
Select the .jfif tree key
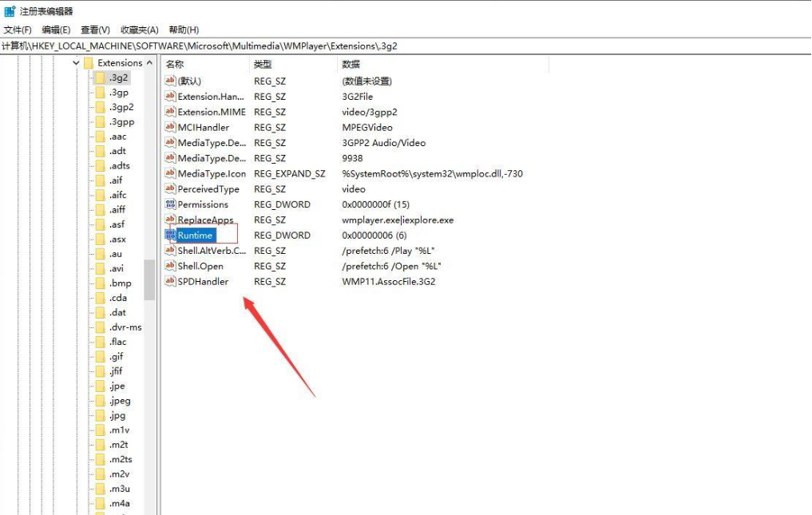116,371
